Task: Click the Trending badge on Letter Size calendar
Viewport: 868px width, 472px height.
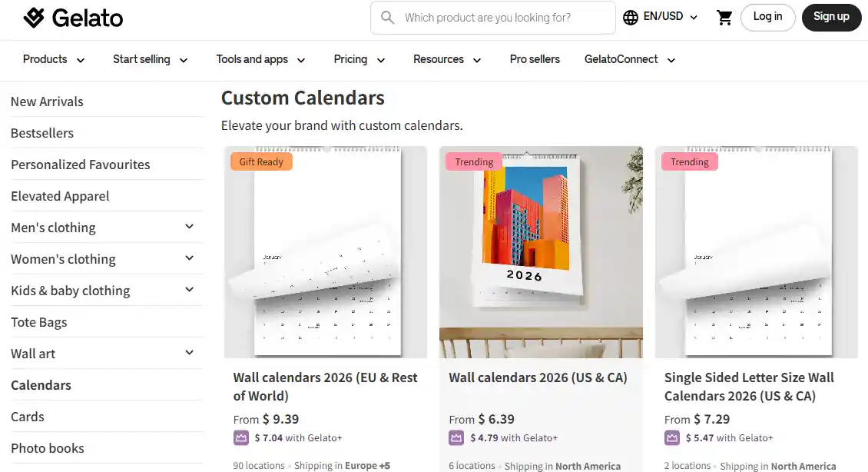Action: pyautogui.click(x=690, y=161)
